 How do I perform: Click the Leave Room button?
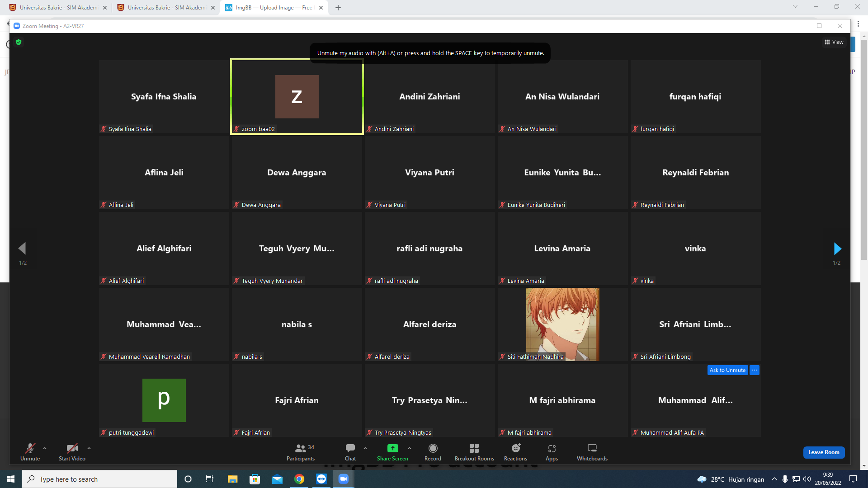point(824,452)
